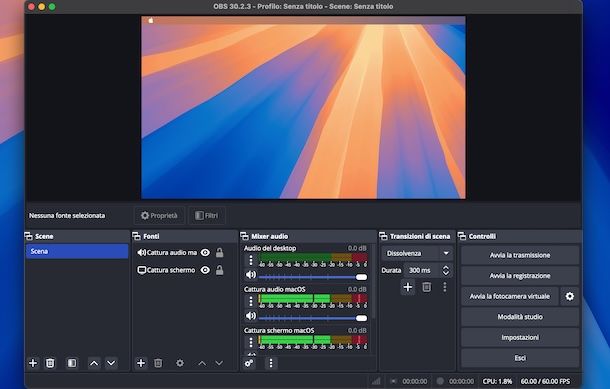This screenshot has width=610, height=389.
Task: Open Mixer audio panel menu dots
Action: click(x=271, y=363)
